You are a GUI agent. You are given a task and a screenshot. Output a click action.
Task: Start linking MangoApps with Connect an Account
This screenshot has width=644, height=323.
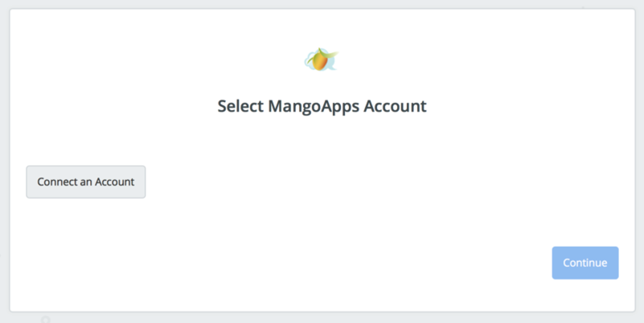click(x=86, y=182)
